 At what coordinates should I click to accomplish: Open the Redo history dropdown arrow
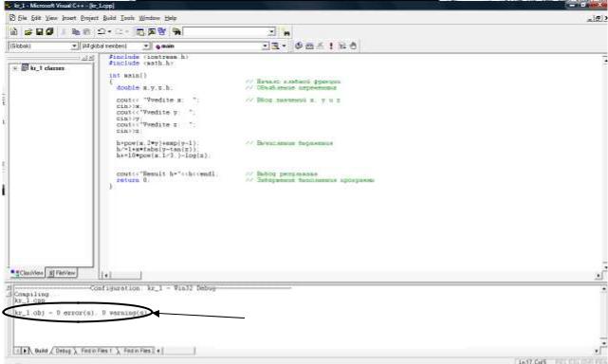click(127, 32)
